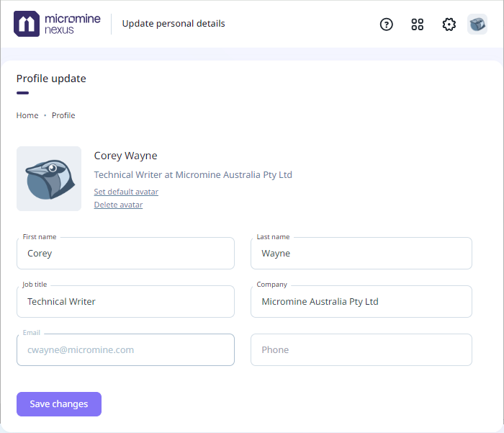Click into the Company field
504x433 pixels.
[361, 302]
